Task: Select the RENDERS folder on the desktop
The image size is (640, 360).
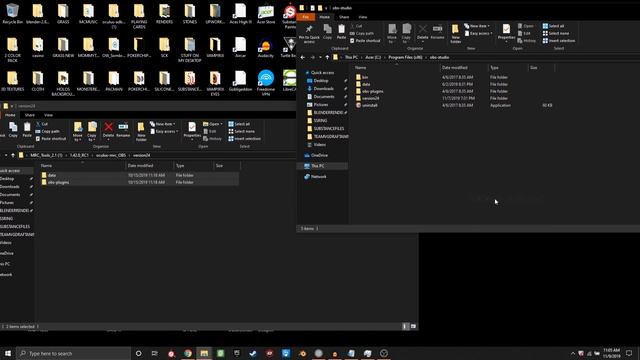Action: 164,14
